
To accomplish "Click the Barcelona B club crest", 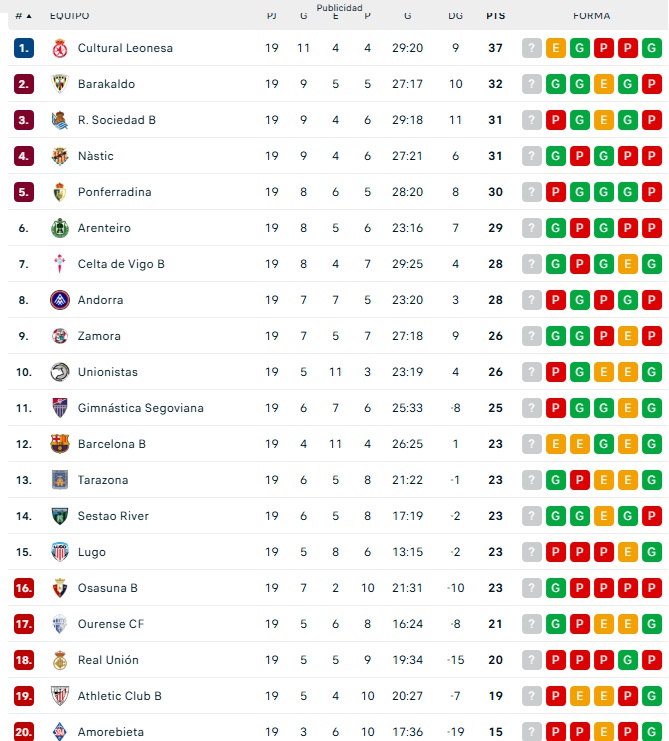I will point(60,444).
